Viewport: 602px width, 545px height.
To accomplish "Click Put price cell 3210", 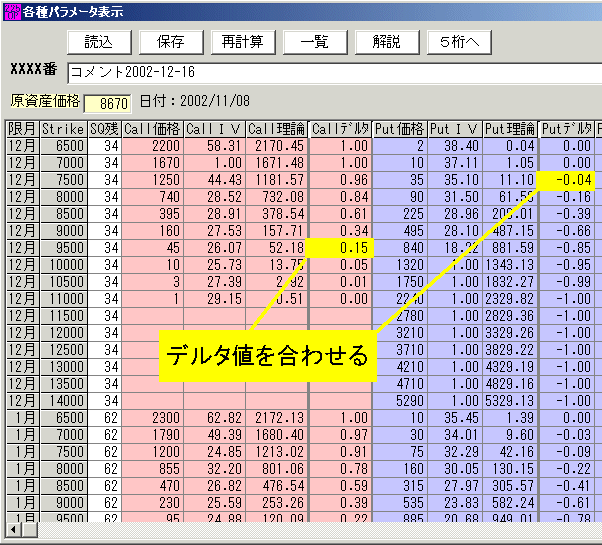I will point(400,333).
